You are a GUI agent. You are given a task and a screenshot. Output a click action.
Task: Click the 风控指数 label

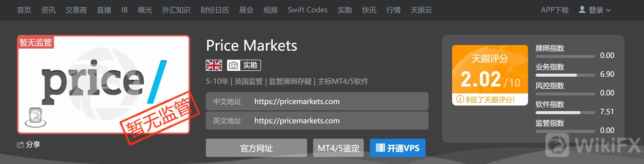[550, 86]
